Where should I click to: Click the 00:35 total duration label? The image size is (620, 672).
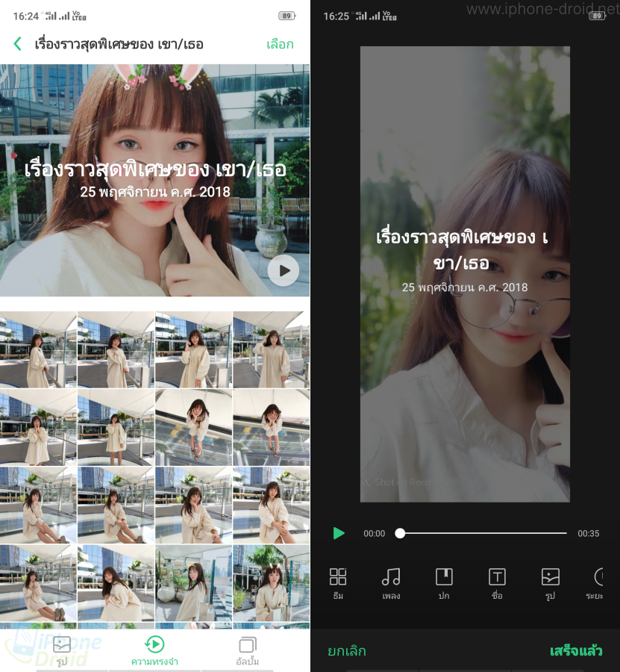tap(589, 534)
